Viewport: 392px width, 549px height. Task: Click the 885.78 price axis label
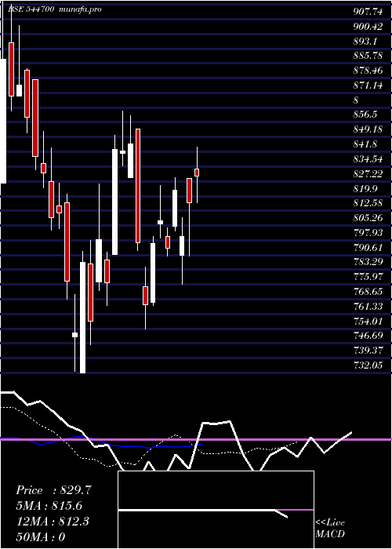(368, 56)
